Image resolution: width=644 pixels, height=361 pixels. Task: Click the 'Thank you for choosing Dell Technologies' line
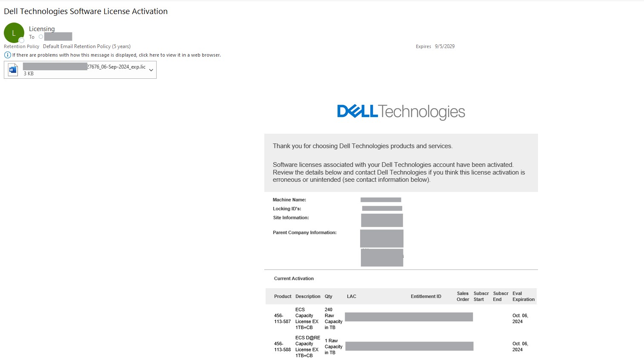click(x=363, y=146)
